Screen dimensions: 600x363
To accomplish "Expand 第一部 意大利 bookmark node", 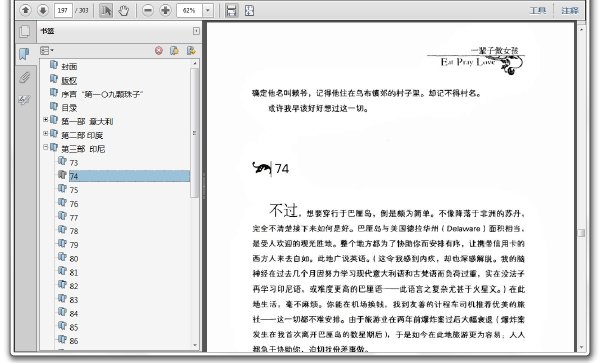I will coord(46,120).
